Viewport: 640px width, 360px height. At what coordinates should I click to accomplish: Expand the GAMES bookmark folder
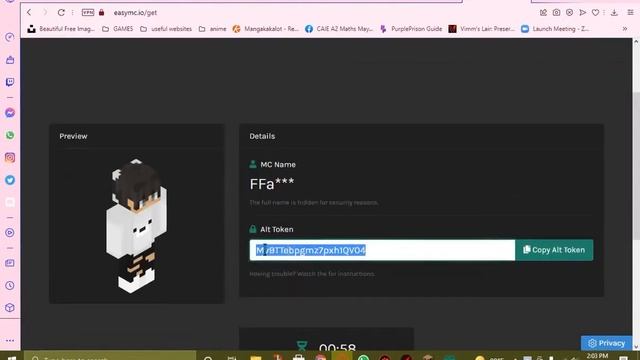(x=118, y=29)
